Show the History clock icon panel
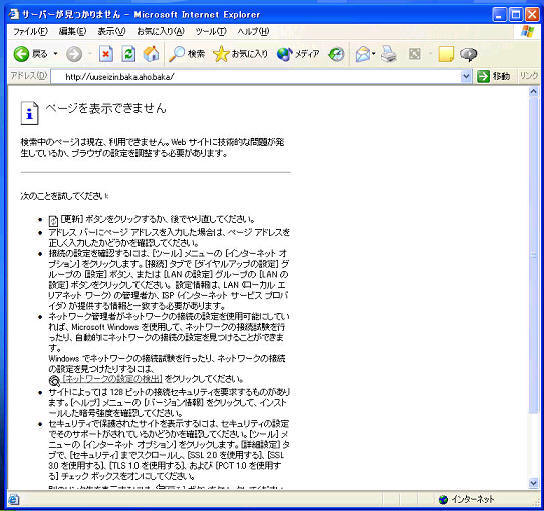Viewport: 544px width, 511px height. [x=336, y=54]
